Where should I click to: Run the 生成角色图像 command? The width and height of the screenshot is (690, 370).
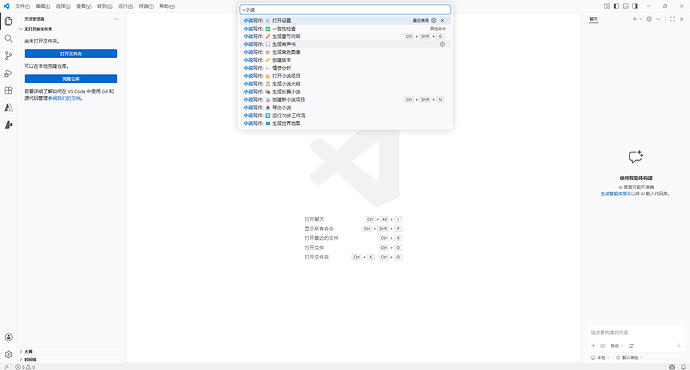[345, 52]
